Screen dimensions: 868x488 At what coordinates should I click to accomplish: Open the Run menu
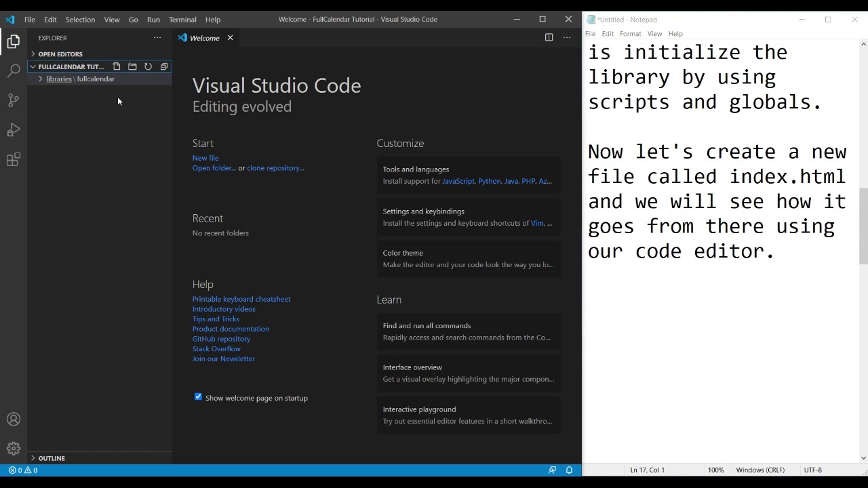pyautogui.click(x=153, y=19)
